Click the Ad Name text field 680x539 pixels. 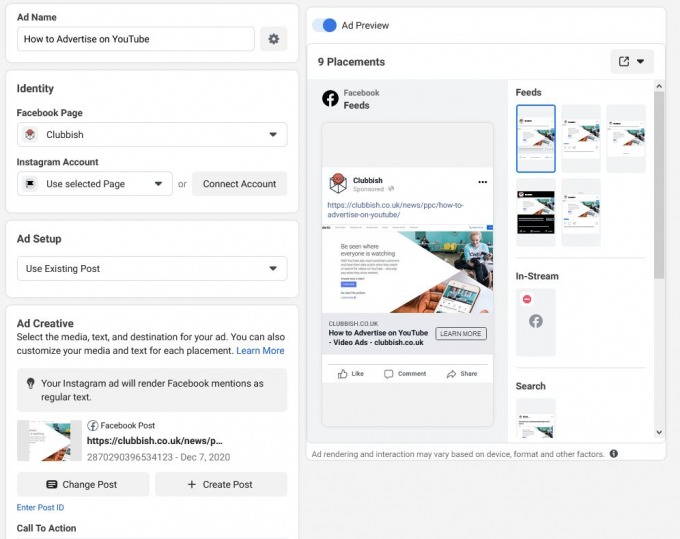click(136, 39)
